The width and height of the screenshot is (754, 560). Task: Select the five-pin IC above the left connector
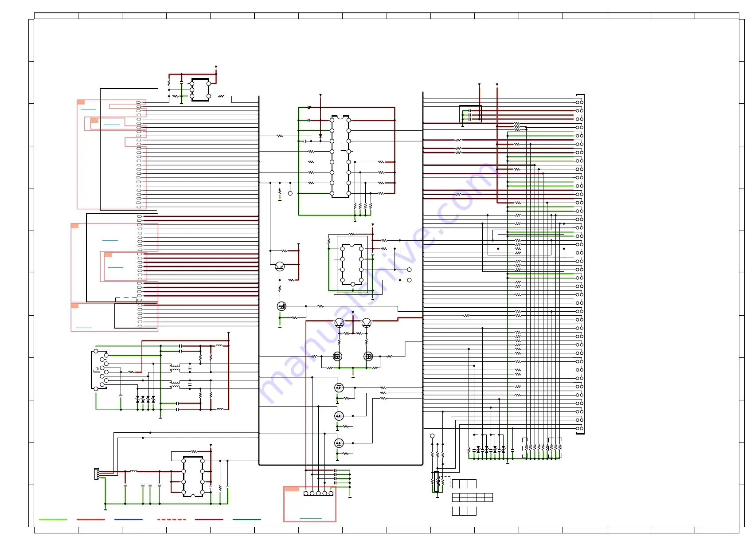click(x=200, y=90)
